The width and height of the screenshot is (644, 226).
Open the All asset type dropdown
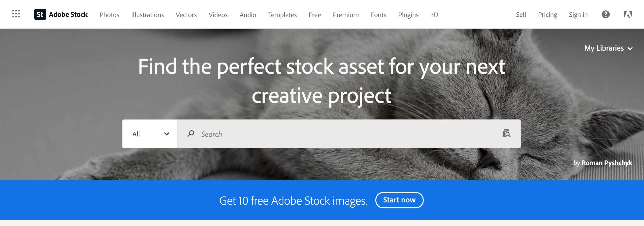pos(150,134)
